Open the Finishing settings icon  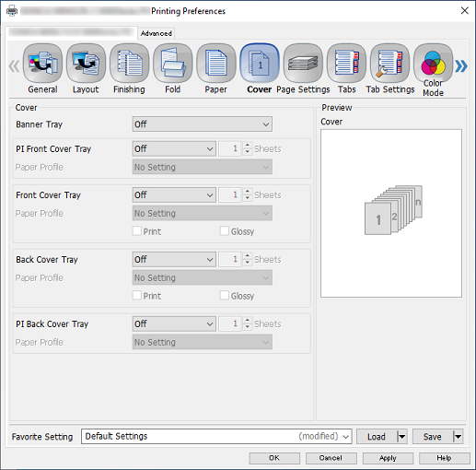coord(129,64)
